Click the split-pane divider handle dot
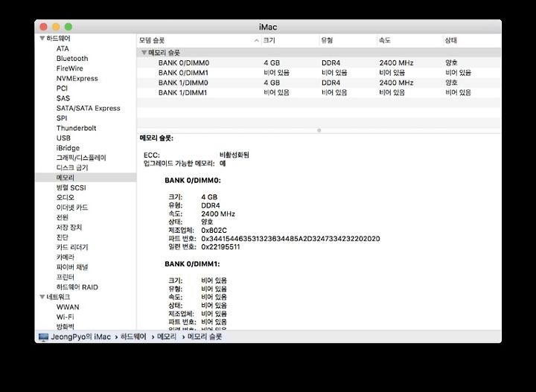Screen dimensions: 536x392 [x=319, y=130]
